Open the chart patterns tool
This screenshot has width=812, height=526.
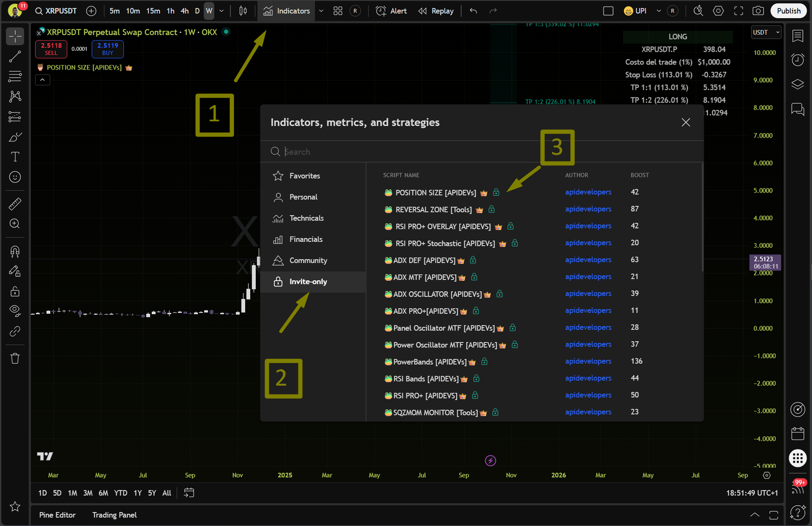15,96
